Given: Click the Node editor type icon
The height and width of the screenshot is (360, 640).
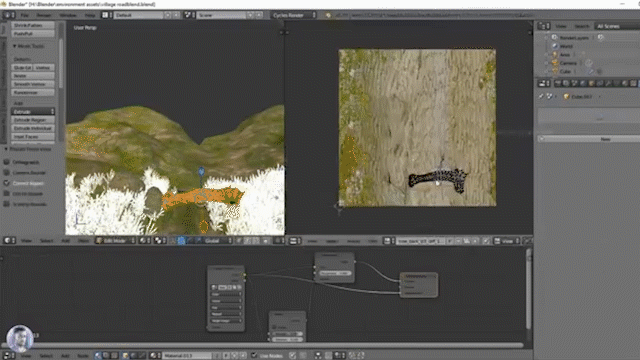Looking at the screenshot, I should [x=9, y=356].
